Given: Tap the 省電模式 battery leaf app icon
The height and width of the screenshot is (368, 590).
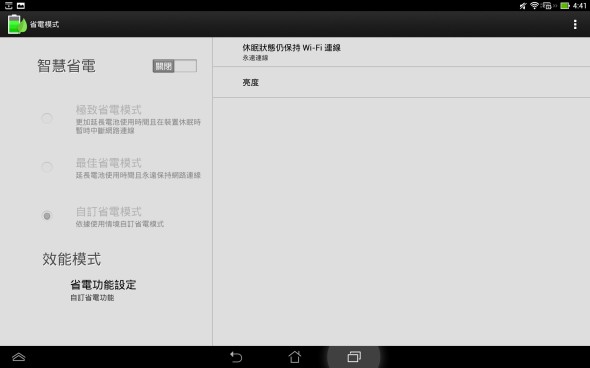Looking at the screenshot, I should (17, 24).
